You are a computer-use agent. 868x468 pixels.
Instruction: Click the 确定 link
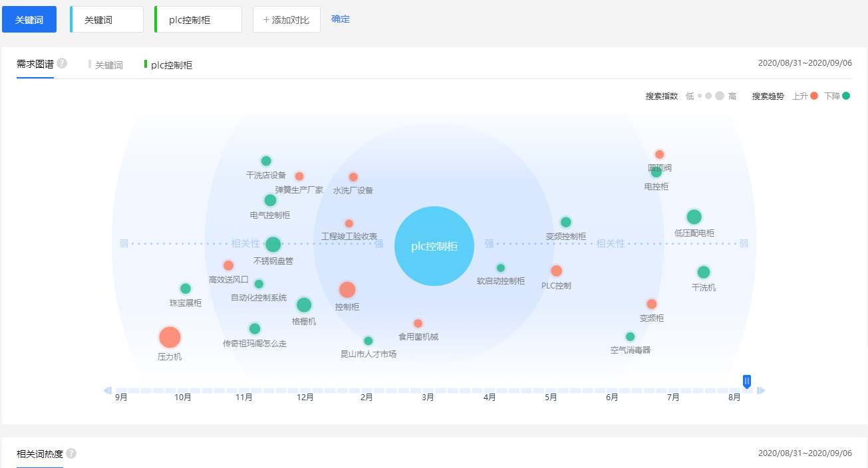coord(341,19)
